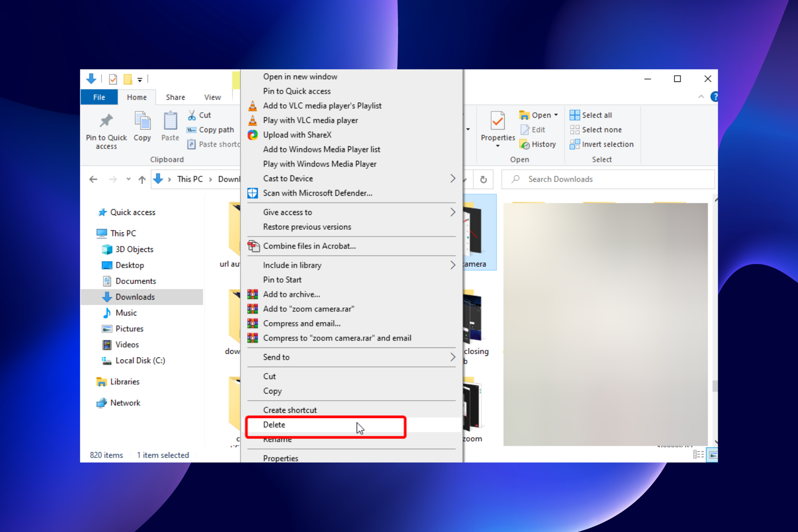Click the Invert selection icon
This screenshot has width=798, height=532.
[575, 144]
